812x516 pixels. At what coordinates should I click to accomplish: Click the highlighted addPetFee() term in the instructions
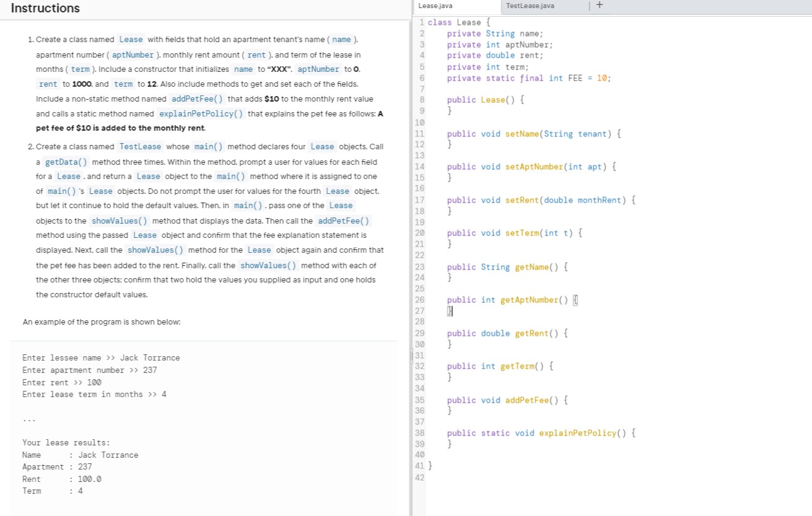coord(196,98)
